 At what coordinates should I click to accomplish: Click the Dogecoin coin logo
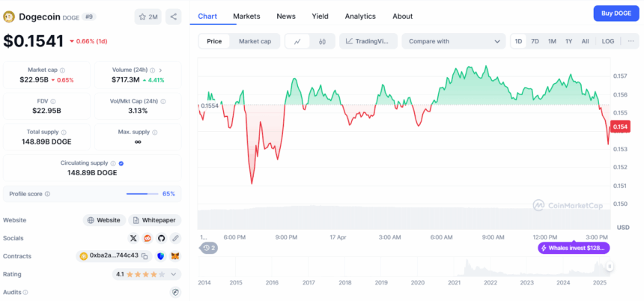[9, 16]
